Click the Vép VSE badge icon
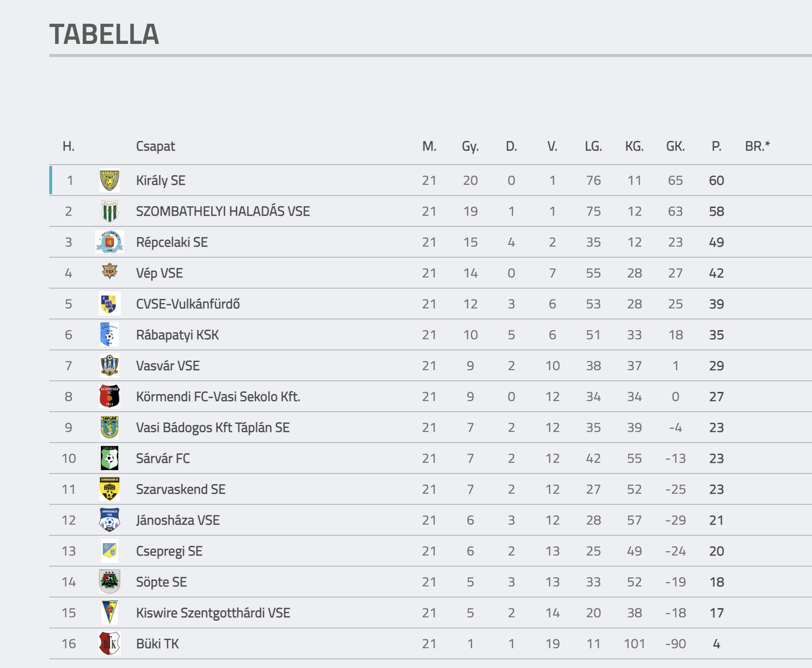The height and width of the screenshot is (668, 812). pyautogui.click(x=110, y=272)
